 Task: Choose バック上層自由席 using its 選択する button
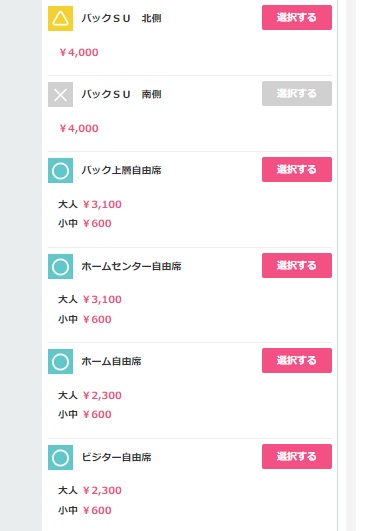click(297, 169)
